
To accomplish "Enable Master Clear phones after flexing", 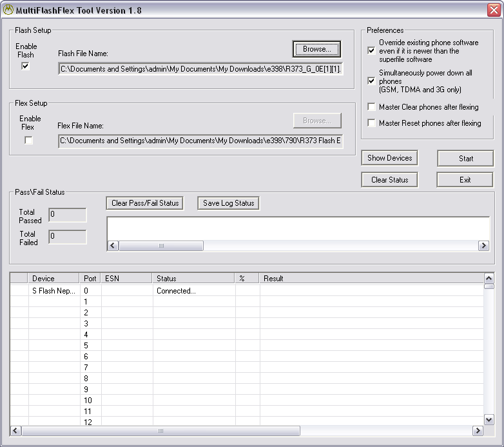I will pos(371,107).
